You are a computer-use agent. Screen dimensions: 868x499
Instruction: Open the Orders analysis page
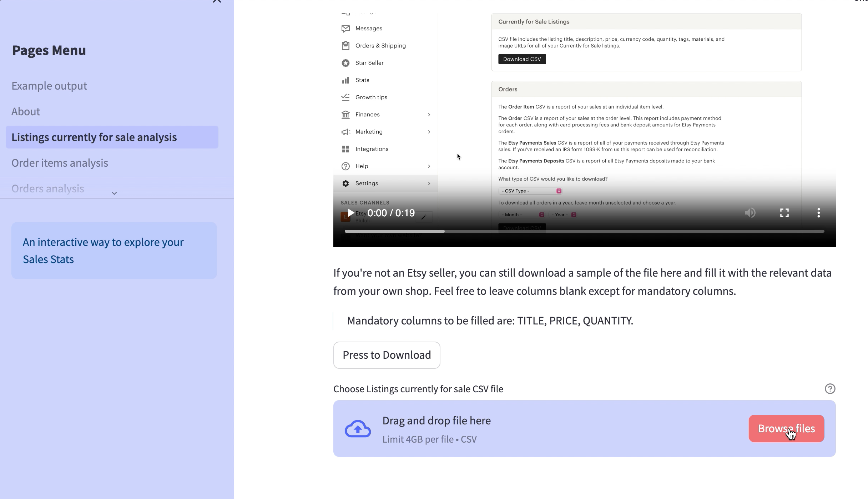click(x=48, y=188)
